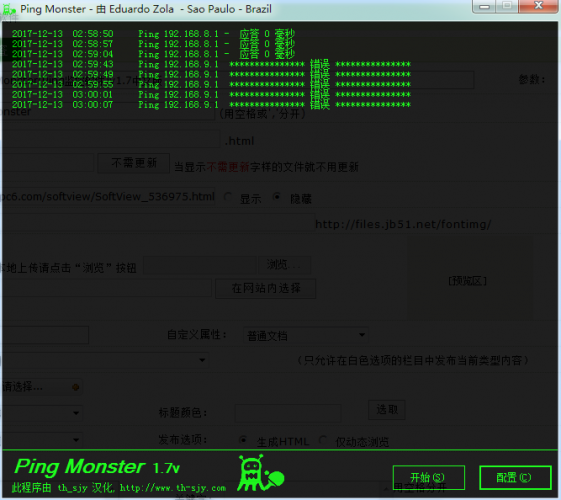
Task: Click 在网站内选择 button in background form
Action: [265, 288]
